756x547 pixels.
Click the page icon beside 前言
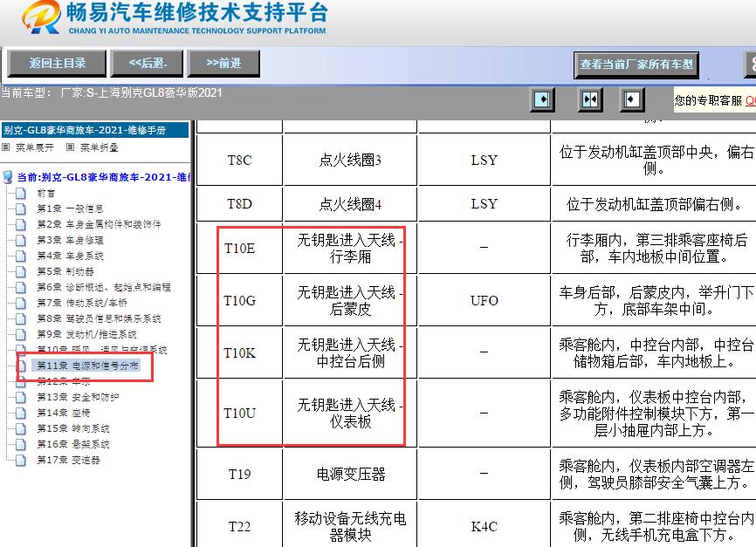[21, 194]
